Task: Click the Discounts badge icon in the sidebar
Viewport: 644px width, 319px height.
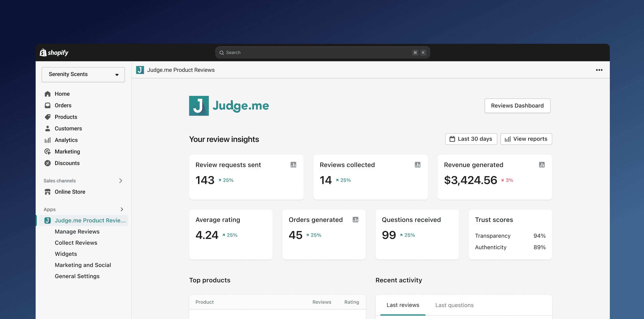Action: click(48, 163)
